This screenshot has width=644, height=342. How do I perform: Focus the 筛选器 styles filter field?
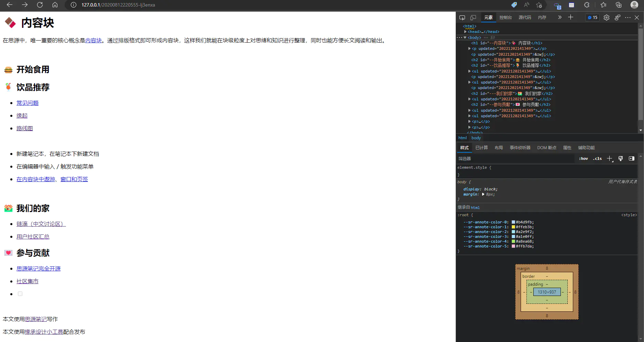pyautogui.click(x=515, y=158)
